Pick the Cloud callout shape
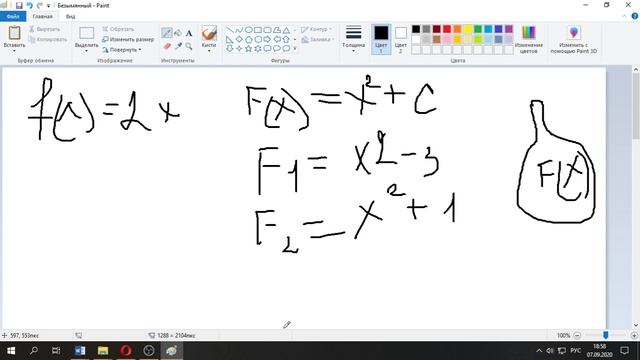This screenshot has width=640, height=360. point(287,48)
